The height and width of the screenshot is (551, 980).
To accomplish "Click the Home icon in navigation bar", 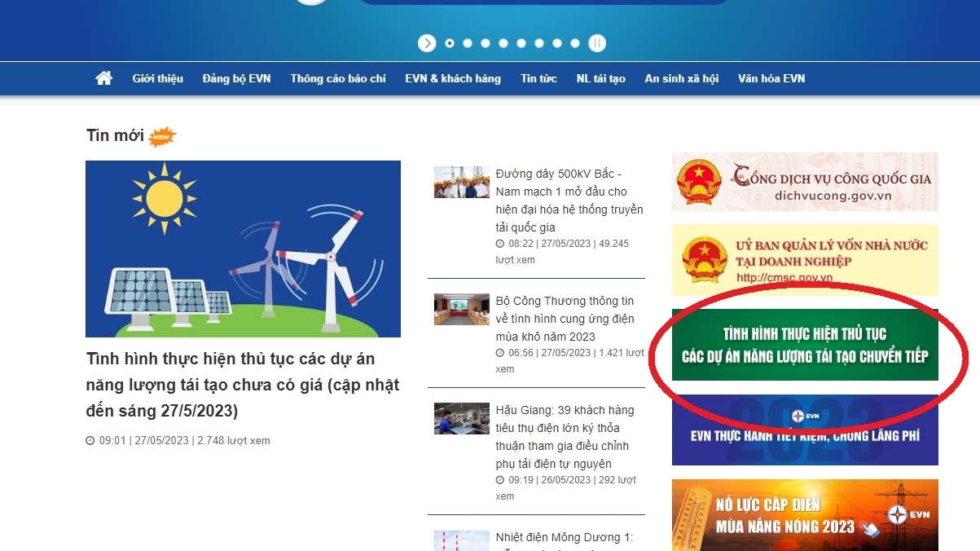I will tap(103, 78).
